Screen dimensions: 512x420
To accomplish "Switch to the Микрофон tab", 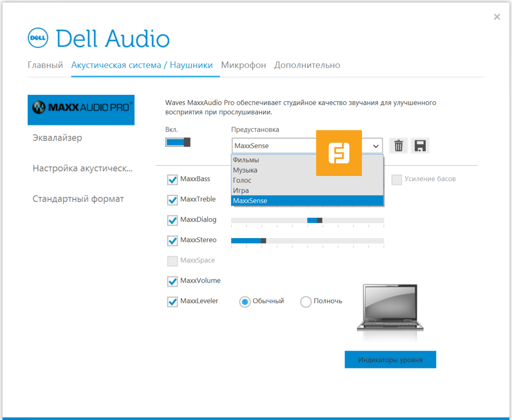I will (x=244, y=65).
